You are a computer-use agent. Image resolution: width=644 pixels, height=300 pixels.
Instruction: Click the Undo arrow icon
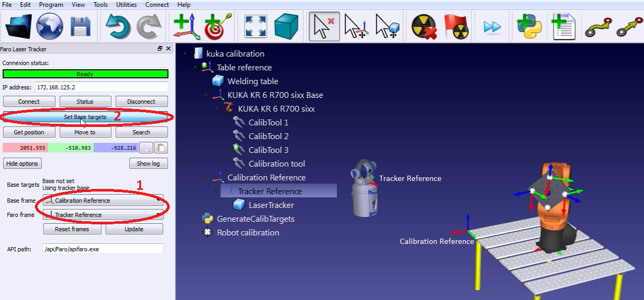[x=117, y=26]
